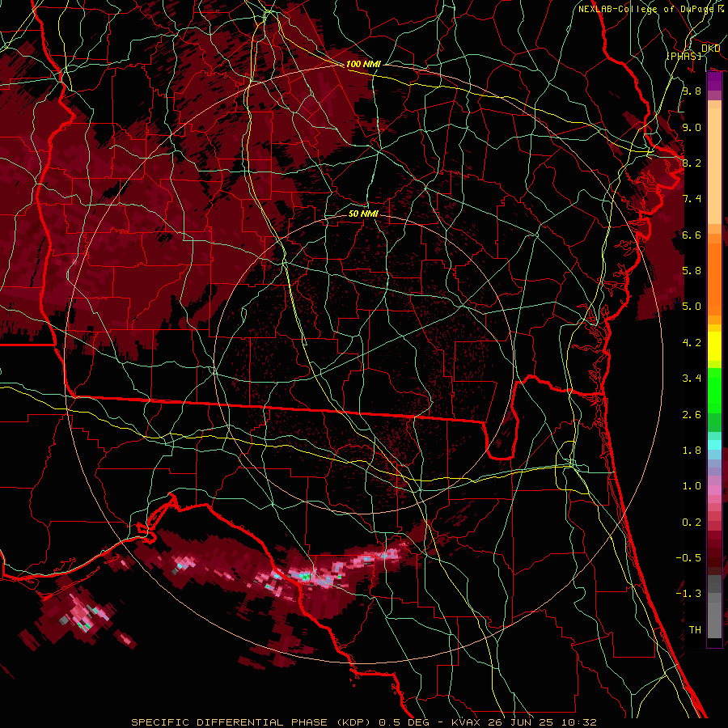This screenshot has width=728, height=728.
Task: Click the 1.0 value on the legend
Action: [692, 486]
